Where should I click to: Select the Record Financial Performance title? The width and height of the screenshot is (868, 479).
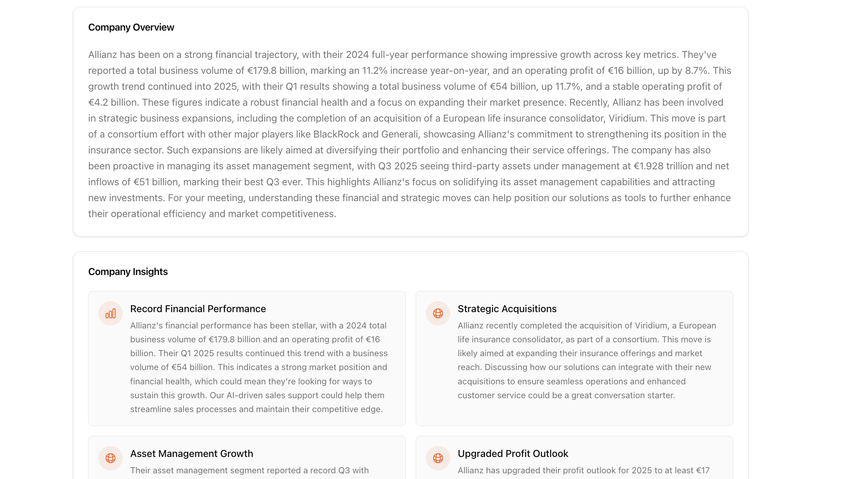(198, 309)
